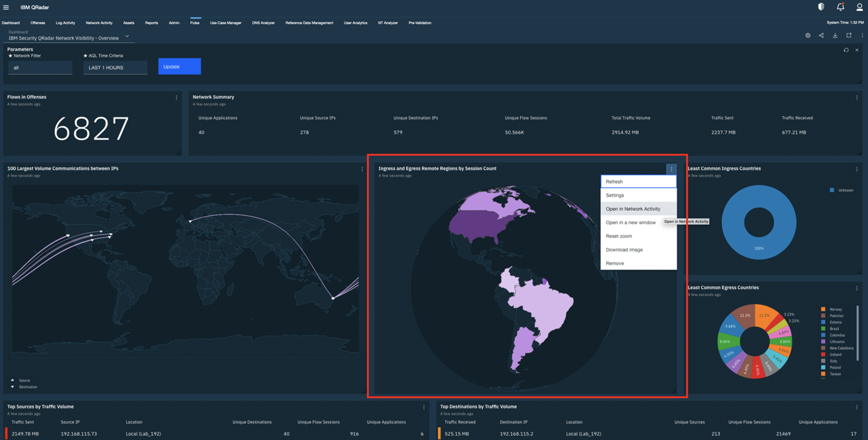Select the Pulse tab
868x440 pixels.
point(195,23)
